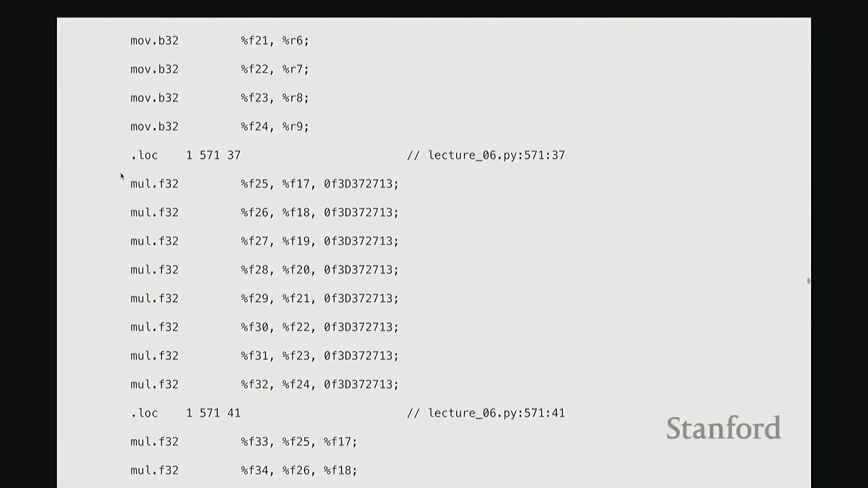Image resolution: width=868 pixels, height=488 pixels.
Task: Click the lecture_06.py:571:41 comment
Action: [x=486, y=413]
